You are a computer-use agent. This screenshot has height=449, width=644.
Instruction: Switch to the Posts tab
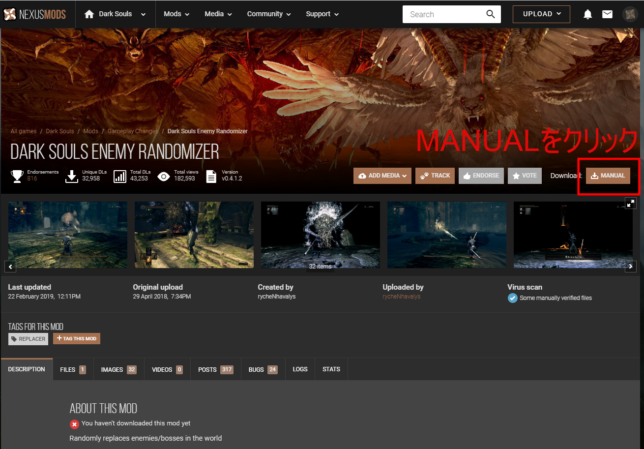216,369
